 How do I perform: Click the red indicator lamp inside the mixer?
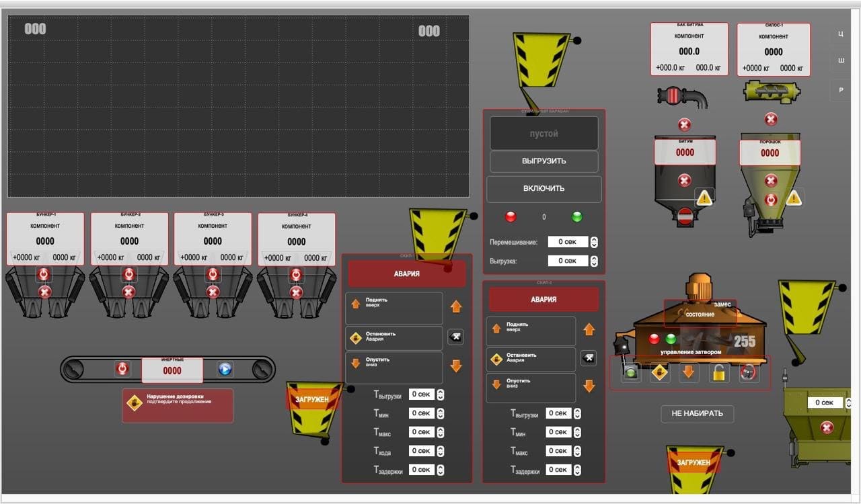tap(654, 338)
